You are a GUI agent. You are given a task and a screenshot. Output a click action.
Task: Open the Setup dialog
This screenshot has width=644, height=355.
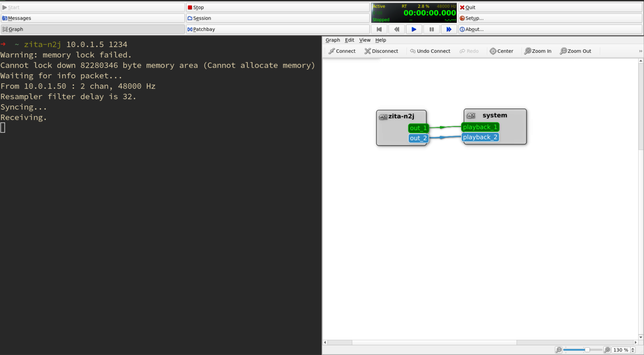click(x=550, y=18)
